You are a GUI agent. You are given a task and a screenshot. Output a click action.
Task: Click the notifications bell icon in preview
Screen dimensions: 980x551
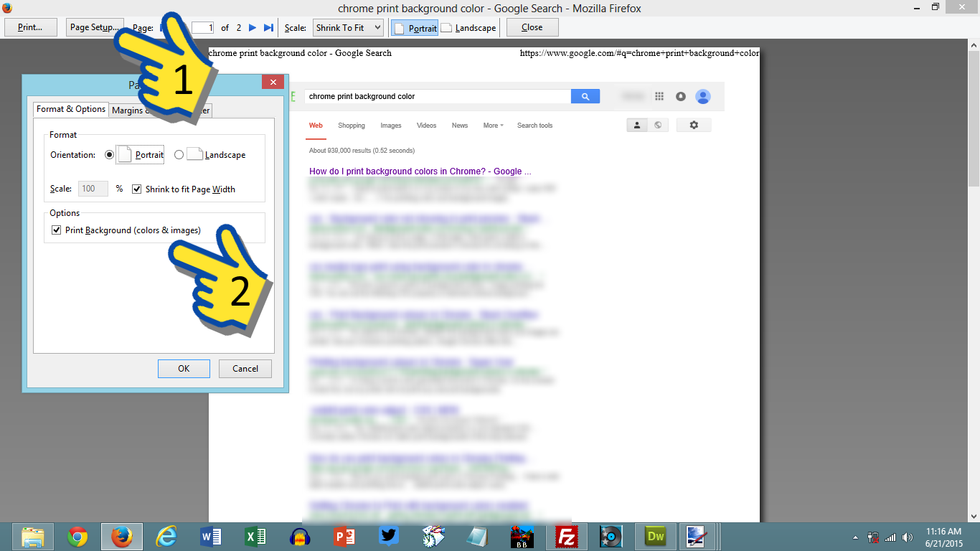point(681,96)
